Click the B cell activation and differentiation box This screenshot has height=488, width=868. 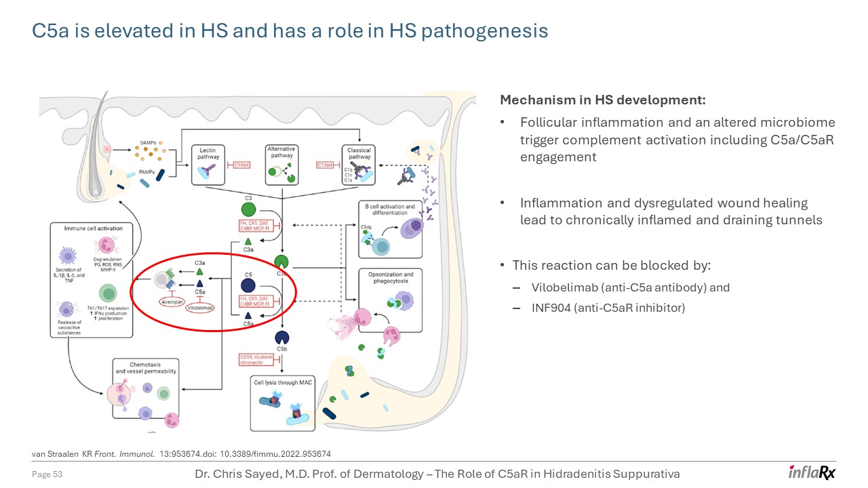[389, 229]
